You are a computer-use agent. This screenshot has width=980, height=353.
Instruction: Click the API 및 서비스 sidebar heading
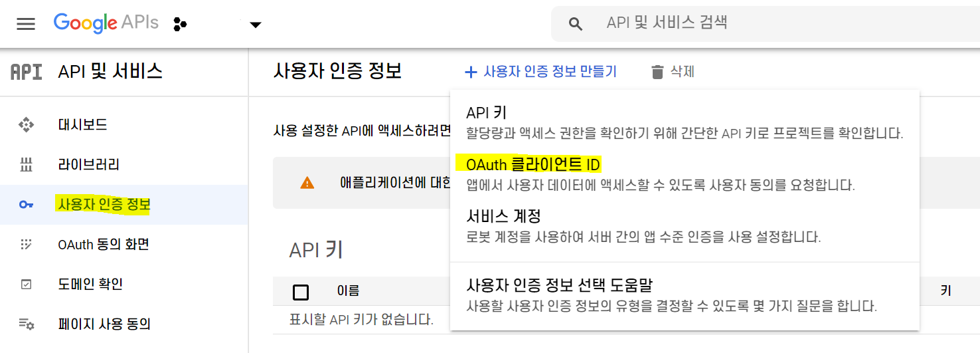point(110,71)
